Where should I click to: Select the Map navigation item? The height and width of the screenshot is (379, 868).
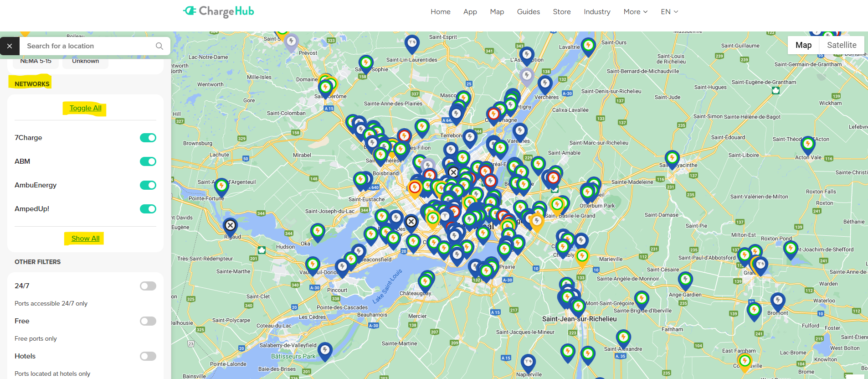point(497,12)
